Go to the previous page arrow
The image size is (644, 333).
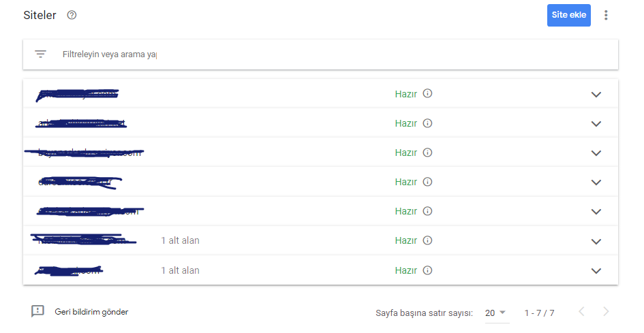coord(581,312)
